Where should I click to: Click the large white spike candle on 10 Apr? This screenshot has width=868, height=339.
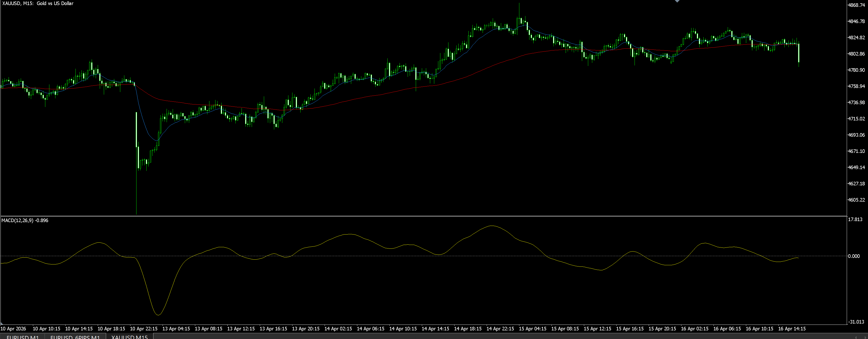[x=136, y=130]
